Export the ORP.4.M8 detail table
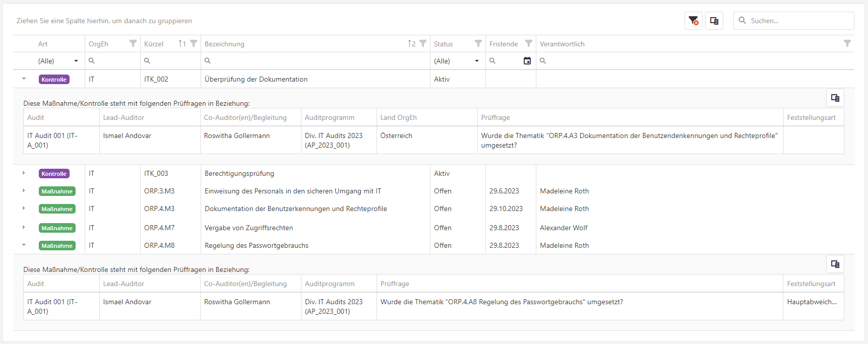This screenshot has width=868, height=344. point(835,264)
